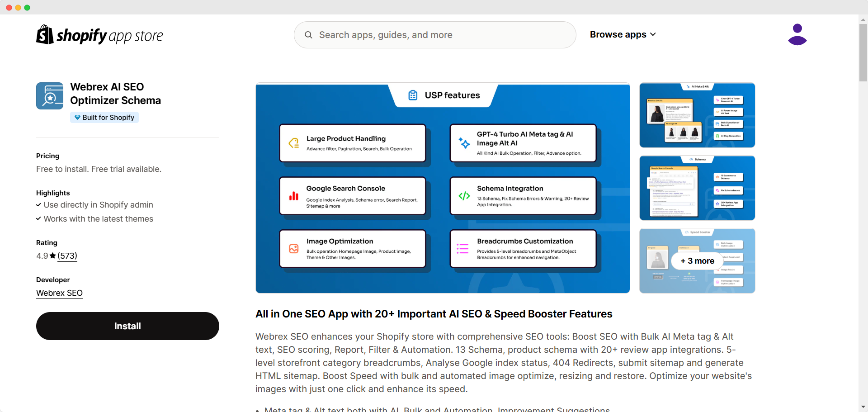Click the Highlights section label
Viewport: 868px width, 412px height.
pyautogui.click(x=53, y=193)
